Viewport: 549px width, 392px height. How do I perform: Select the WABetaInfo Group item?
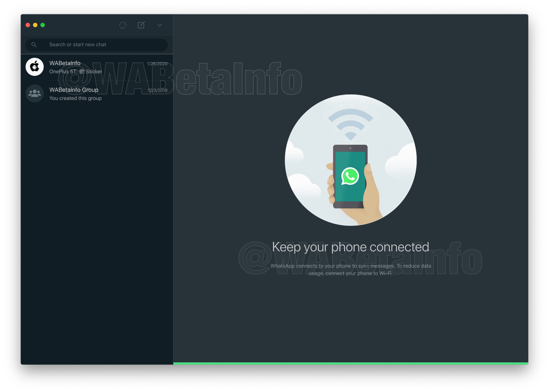click(97, 93)
